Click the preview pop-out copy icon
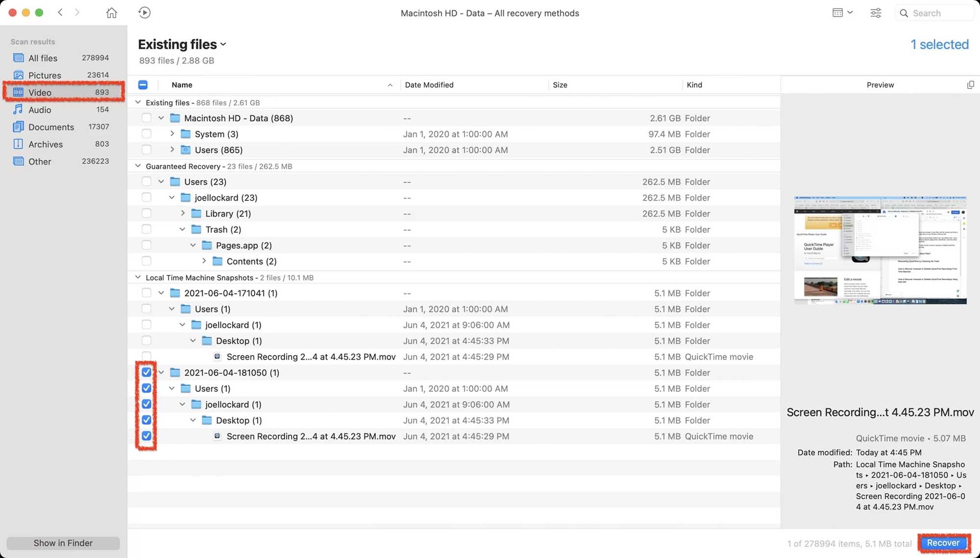980x558 pixels. pyautogui.click(x=970, y=85)
